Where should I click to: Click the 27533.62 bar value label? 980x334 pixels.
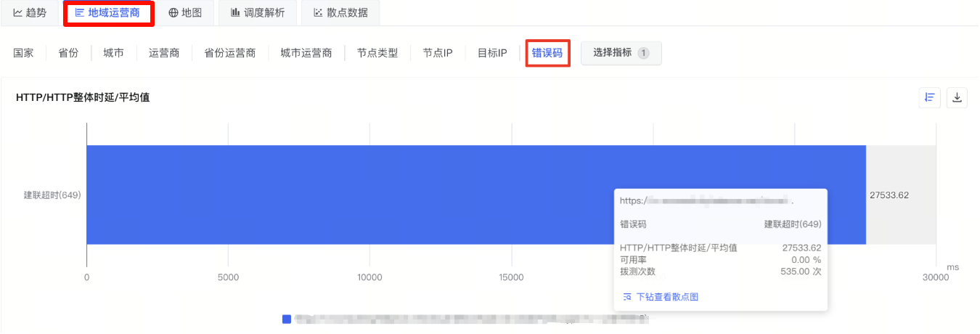(x=889, y=195)
